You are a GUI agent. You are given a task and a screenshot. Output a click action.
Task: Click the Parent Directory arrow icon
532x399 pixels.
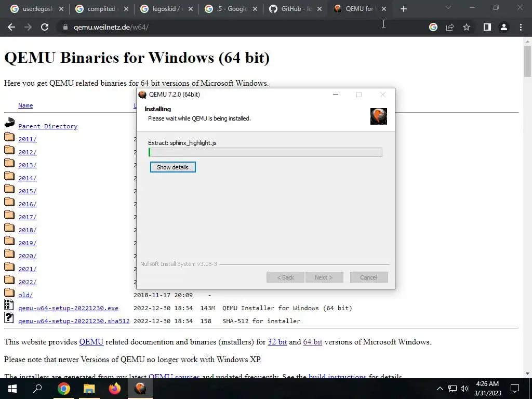point(9,123)
